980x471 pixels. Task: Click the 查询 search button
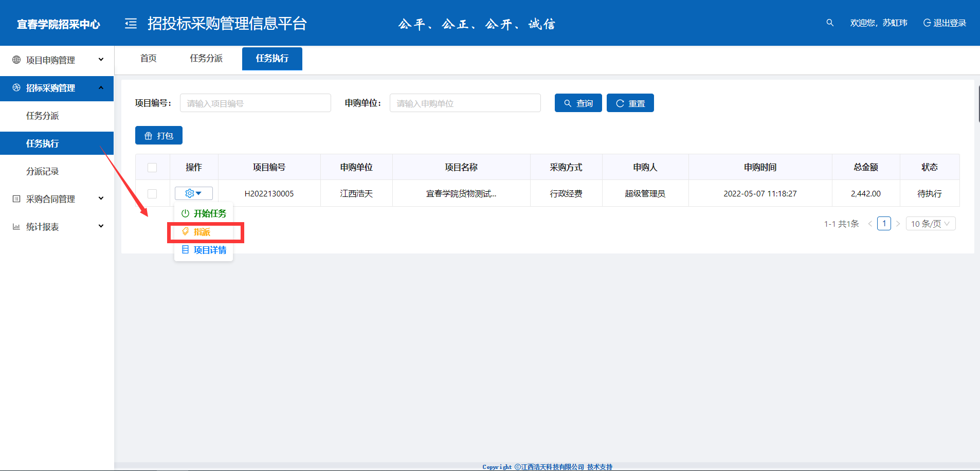coord(578,103)
